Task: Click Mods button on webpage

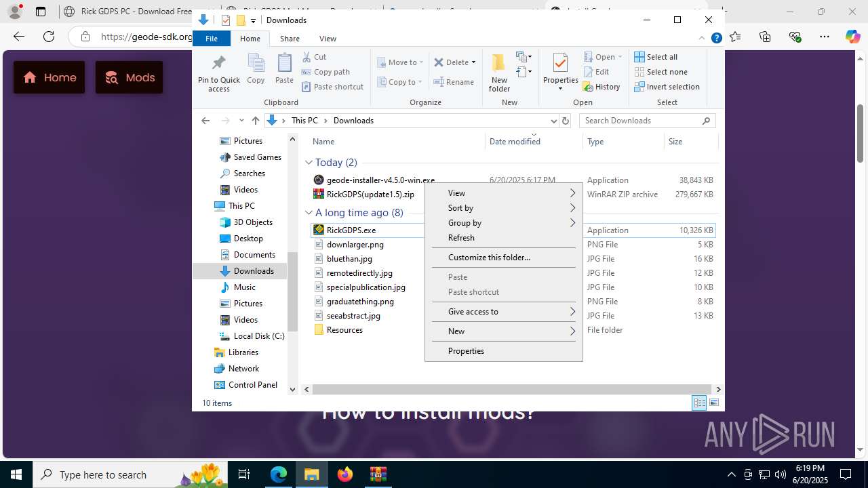Action: point(129,77)
